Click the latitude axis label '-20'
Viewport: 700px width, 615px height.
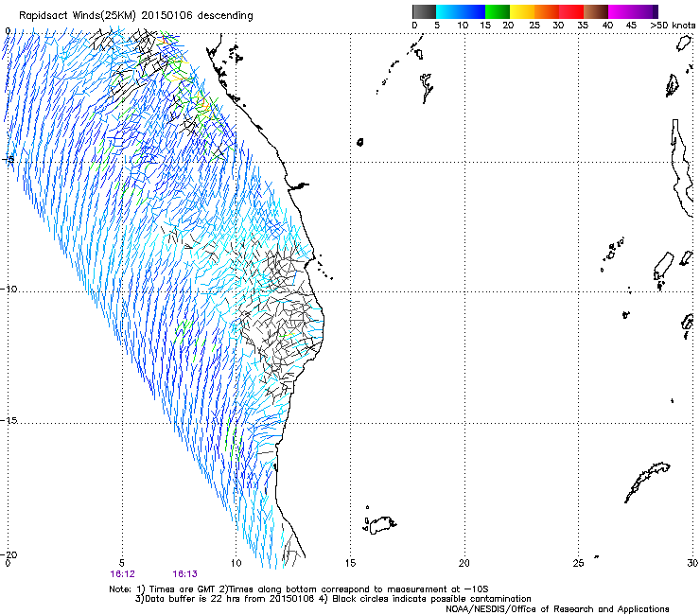click(9, 554)
